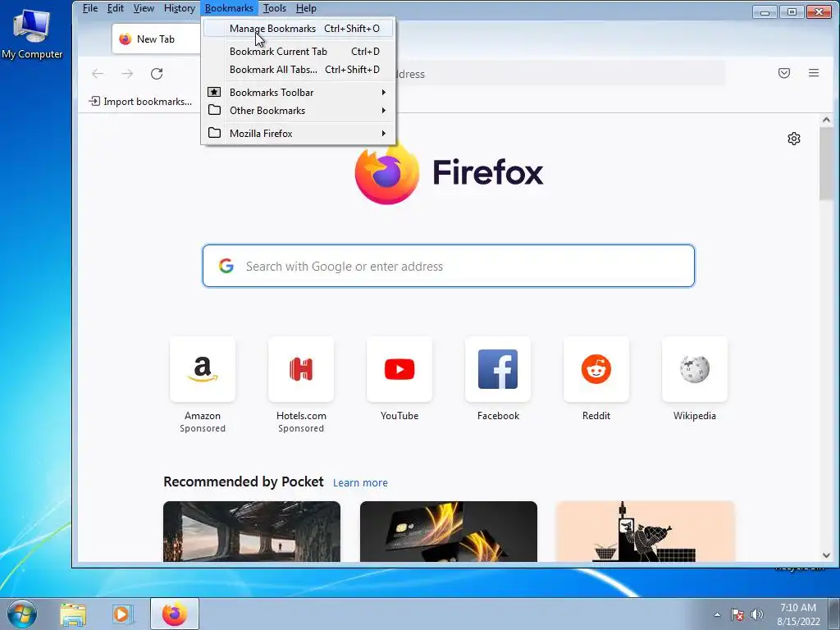Click the address bar at top
Image resolution: width=840 pixels, height=630 pixels.
point(559,74)
